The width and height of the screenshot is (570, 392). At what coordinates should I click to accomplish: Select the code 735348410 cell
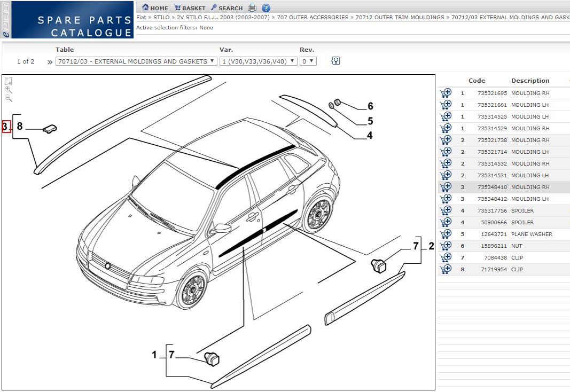(x=492, y=187)
